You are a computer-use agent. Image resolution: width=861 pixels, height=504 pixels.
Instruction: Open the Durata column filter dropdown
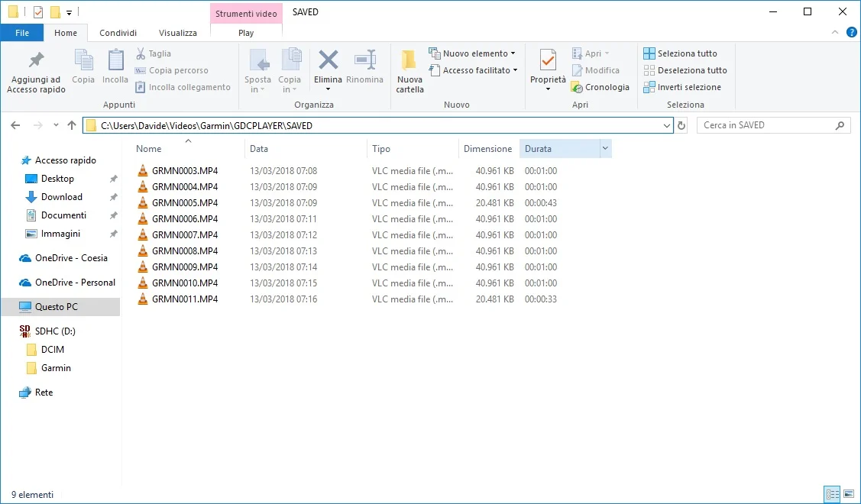[606, 148]
